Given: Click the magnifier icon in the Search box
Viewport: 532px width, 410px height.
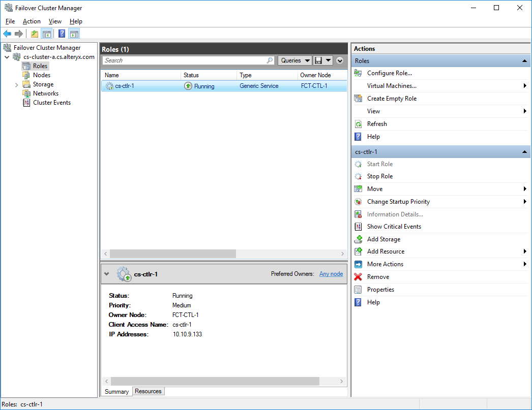Looking at the screenshot, I should 270,60.
